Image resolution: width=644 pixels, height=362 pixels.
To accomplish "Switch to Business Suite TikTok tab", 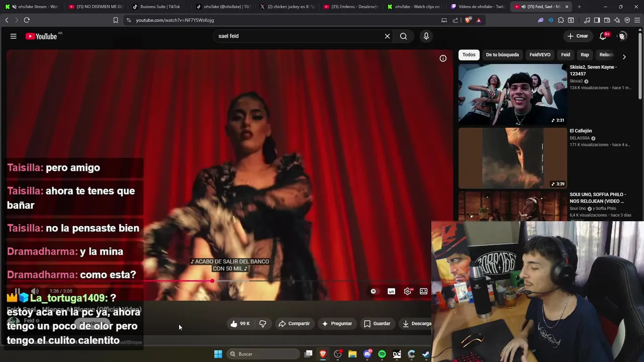I will [159, 7].
